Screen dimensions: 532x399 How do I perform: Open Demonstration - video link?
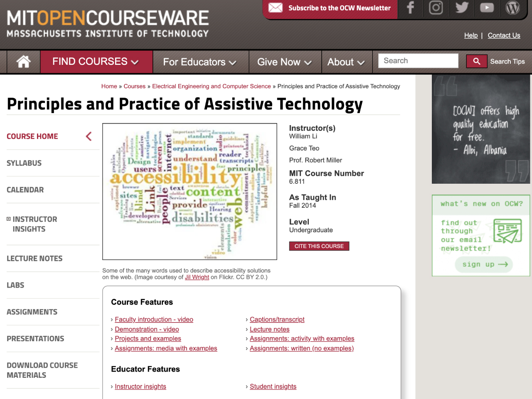pyautogui.click(x=147, y=329)
